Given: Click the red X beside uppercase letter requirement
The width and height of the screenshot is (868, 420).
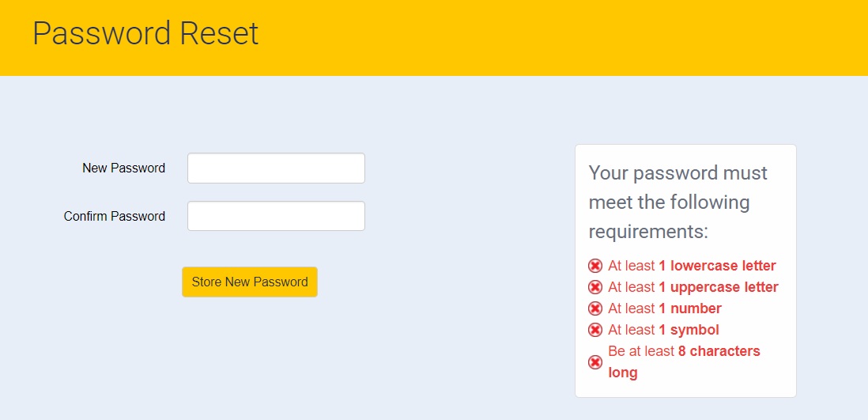Looking at the screenshot, I should (595, 287).
